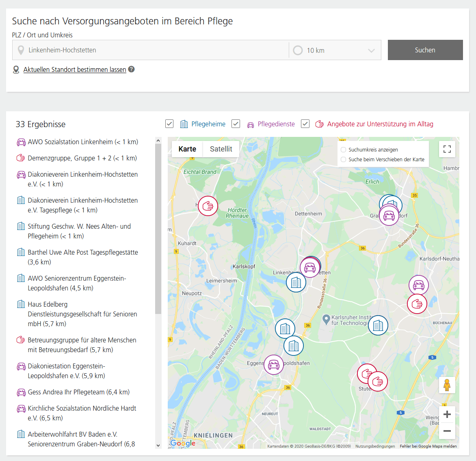The width and height of the screenshot is (476, 461).
Task: Click building icon beside Stiftung Geschw. W. Nees
Action: (x=21, y=226)
